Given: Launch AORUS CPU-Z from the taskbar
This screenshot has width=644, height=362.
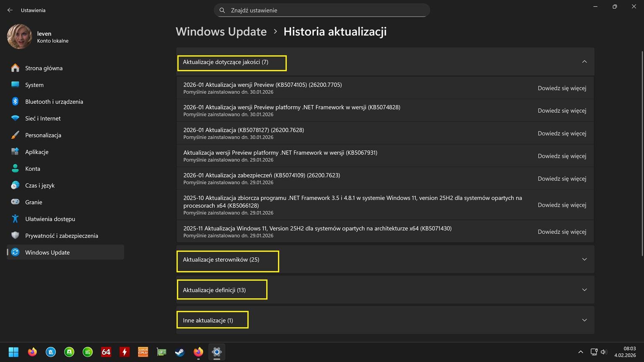Looking at the screenshot, I should [143, 352].
